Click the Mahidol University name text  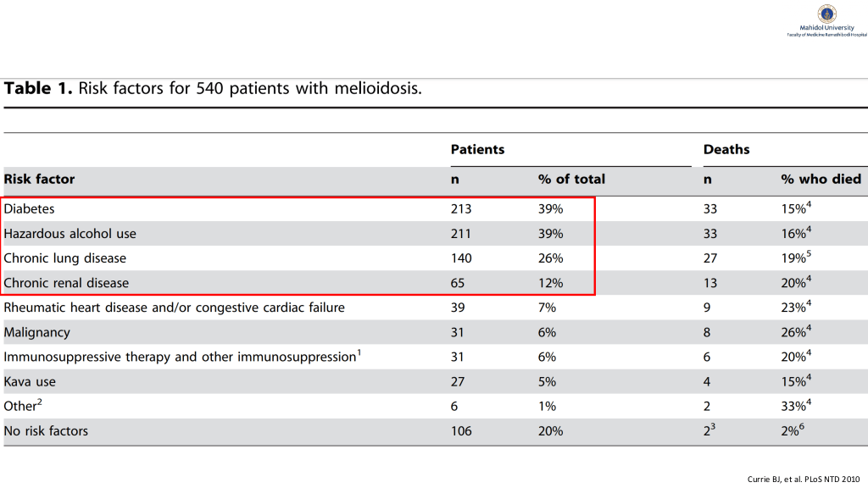pyautogui.click(x=826, y=28)
